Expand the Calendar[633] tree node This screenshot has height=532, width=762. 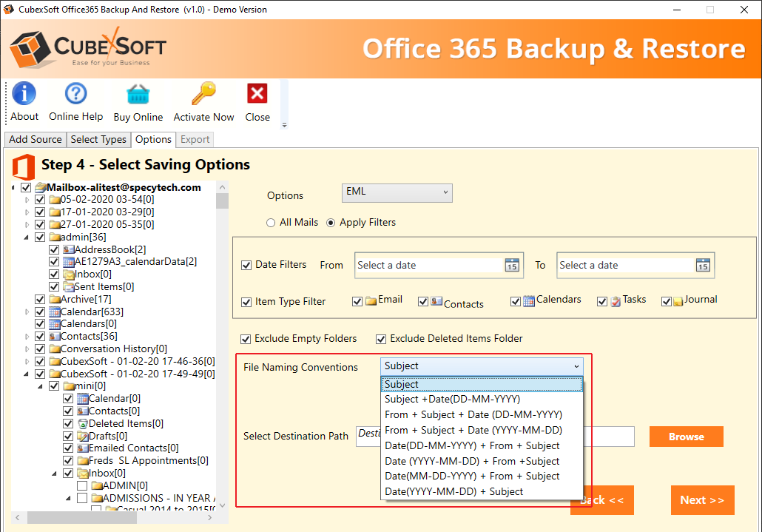(27, 312)
